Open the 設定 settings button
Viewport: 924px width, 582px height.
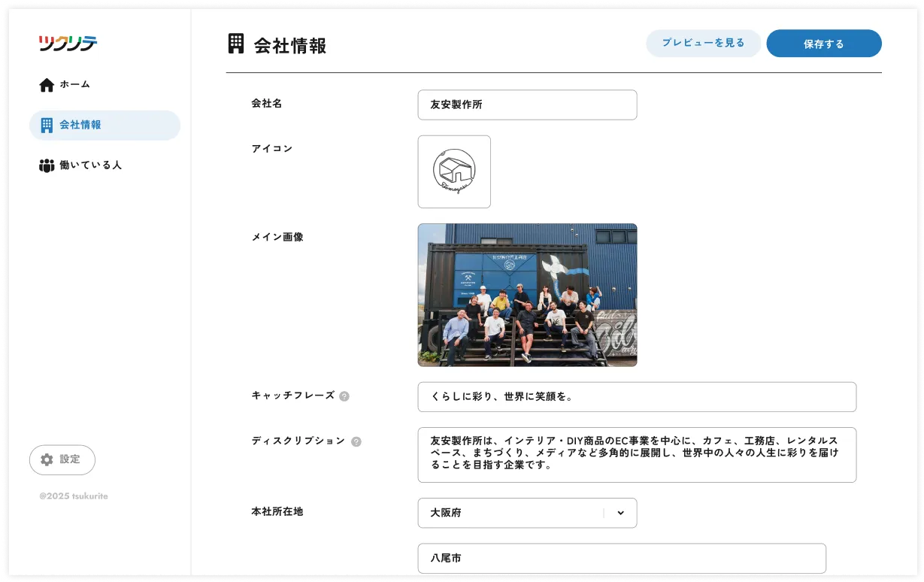pyautogui.click(x=62, y=459)
